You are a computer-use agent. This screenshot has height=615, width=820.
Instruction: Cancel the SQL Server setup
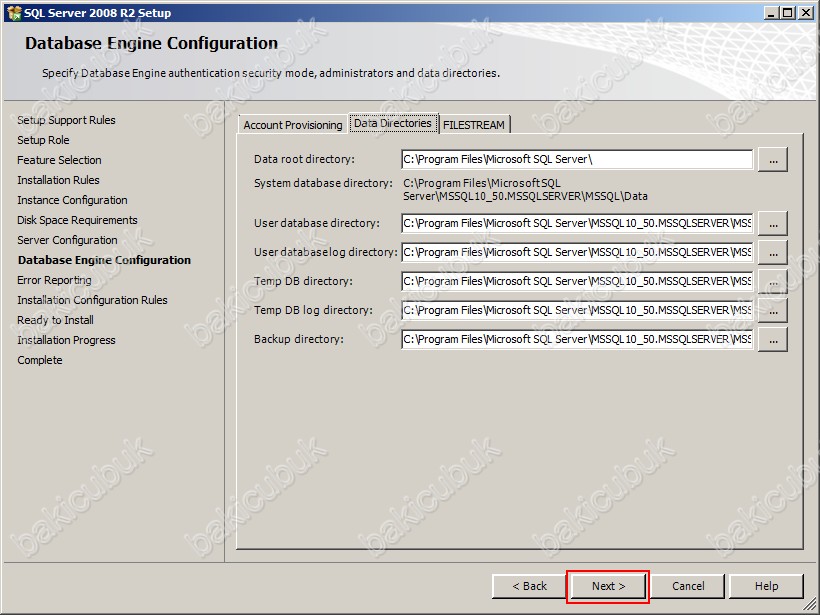[x=688, y=586]
